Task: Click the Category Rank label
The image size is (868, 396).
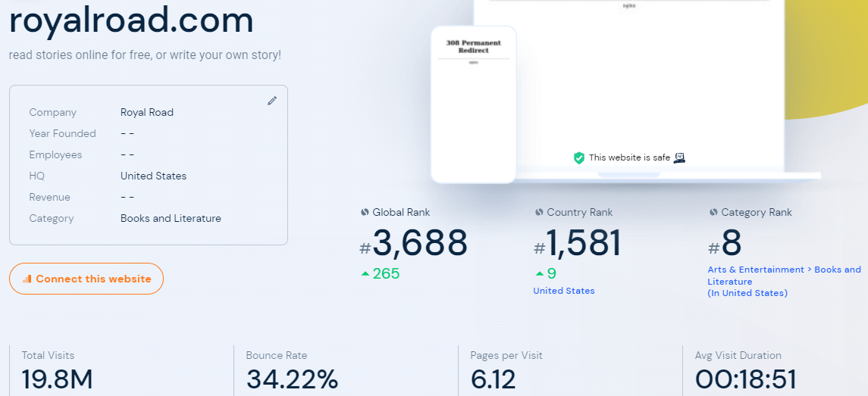Action: pyautogui.click(x=757, y=212)
